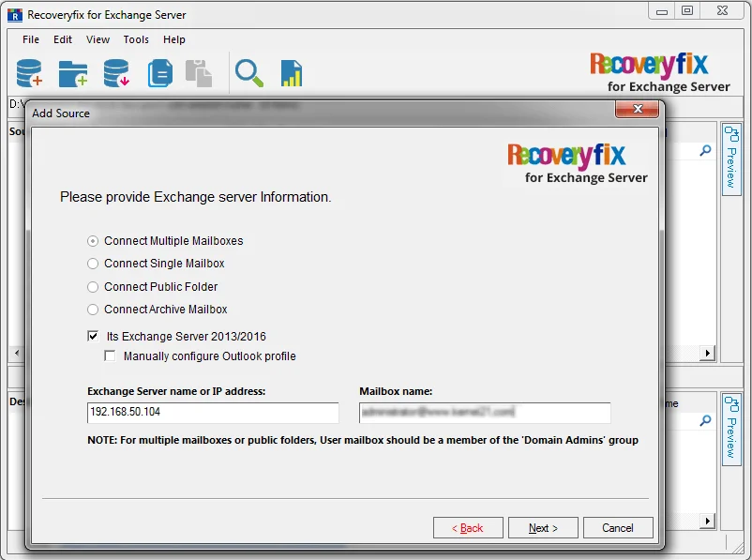Click lower pane scroll right arrow
The height and width of the screenshot is (560, 752).
(707, 521)
